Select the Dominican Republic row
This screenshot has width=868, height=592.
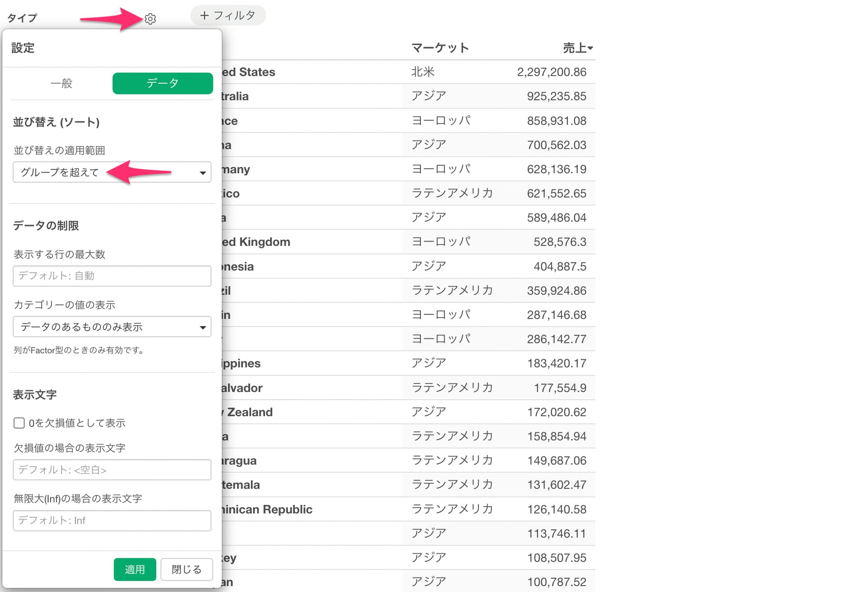(267, 509)
